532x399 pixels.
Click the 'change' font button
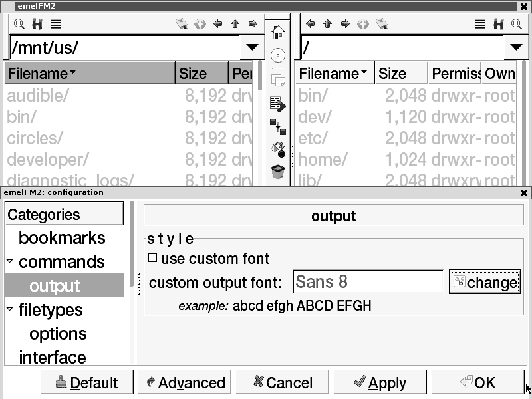[485, 281]
